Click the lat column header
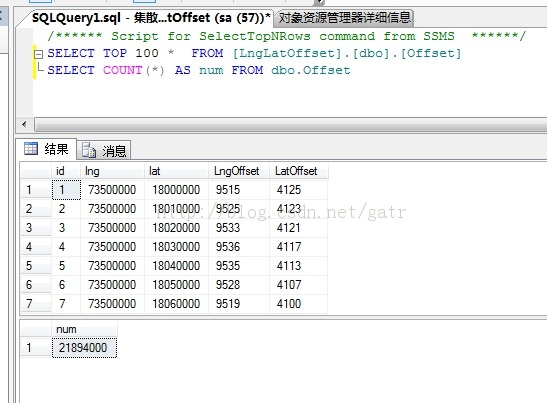This screenshot has width=547, height=403. tap(176, 171)
